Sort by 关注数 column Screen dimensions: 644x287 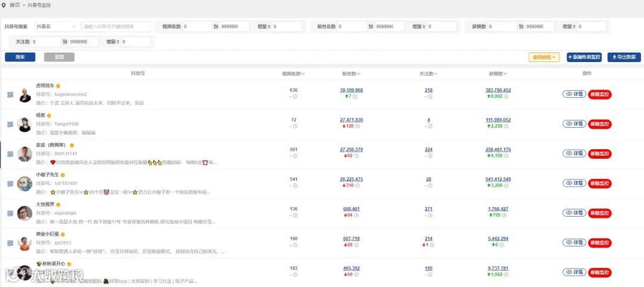click(x=428, y=74)
